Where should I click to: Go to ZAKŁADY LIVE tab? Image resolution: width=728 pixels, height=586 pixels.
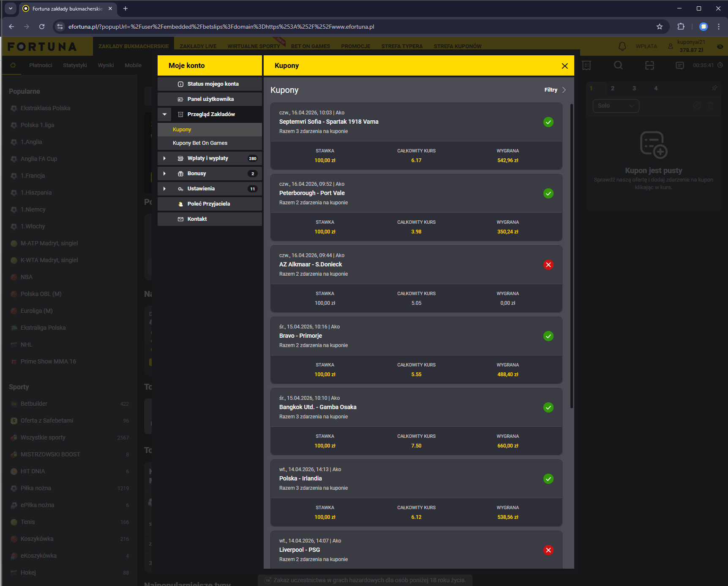[x=198, y=46]
